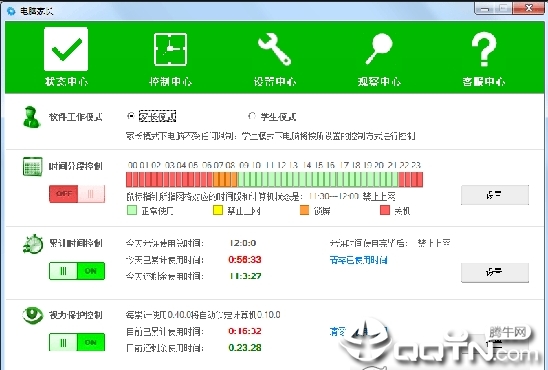Open the 查看已使用时间 link
The height and width of the screenshot is (370, 548).
click(x=359, y=260)
